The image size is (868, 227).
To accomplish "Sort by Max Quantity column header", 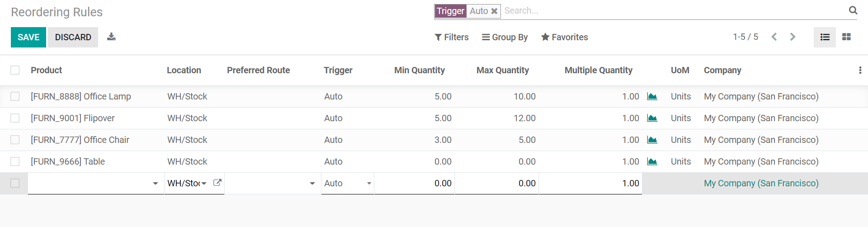I will coord(503,70).
